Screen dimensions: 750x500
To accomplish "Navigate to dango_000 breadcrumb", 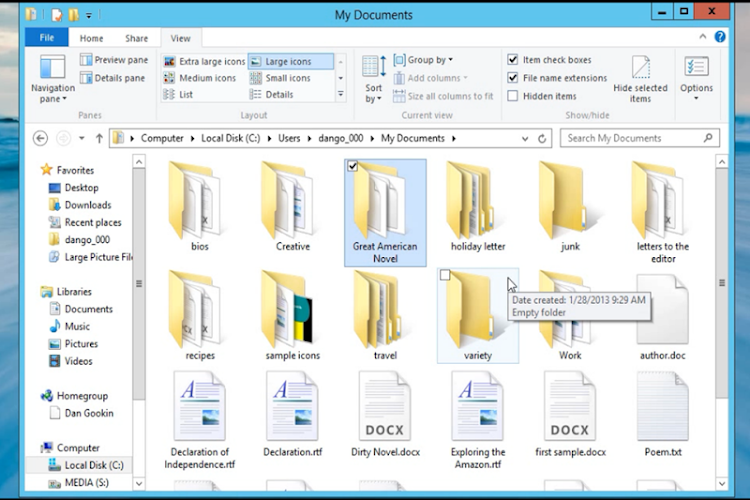I will click(x=341, y=138).
